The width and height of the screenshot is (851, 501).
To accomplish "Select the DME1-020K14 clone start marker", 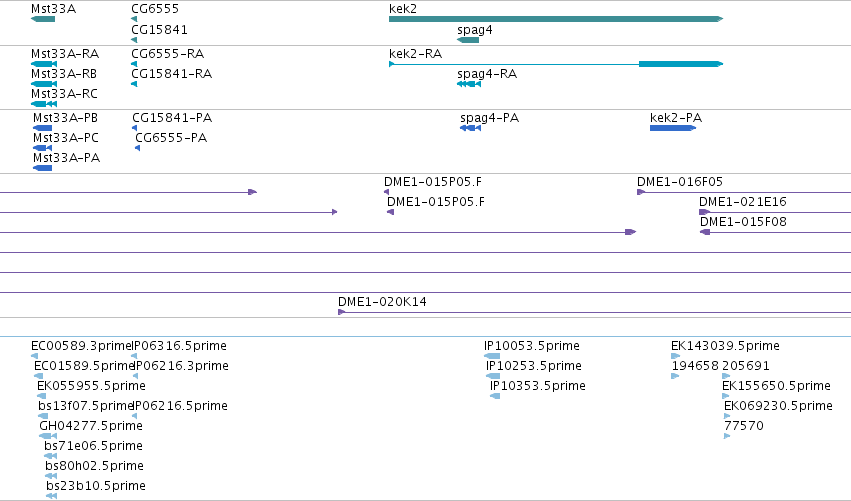I will (x=342, y=312).
